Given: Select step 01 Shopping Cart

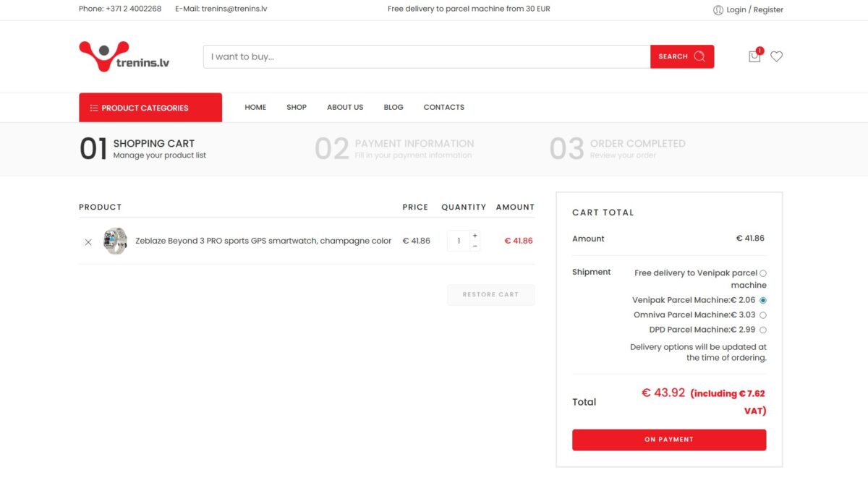Looking at the screenshot, I should [x=142, y=148].
